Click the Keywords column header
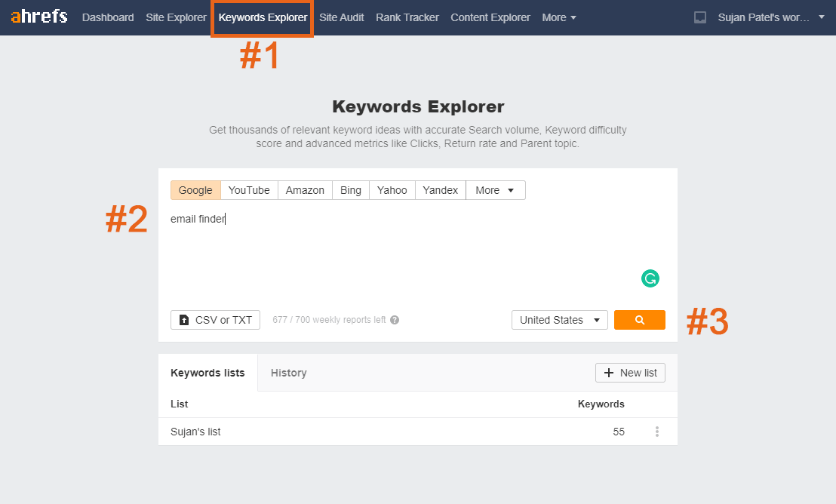Image resolution: width=836 pixels, height=504 pixels. pos(601,404)
